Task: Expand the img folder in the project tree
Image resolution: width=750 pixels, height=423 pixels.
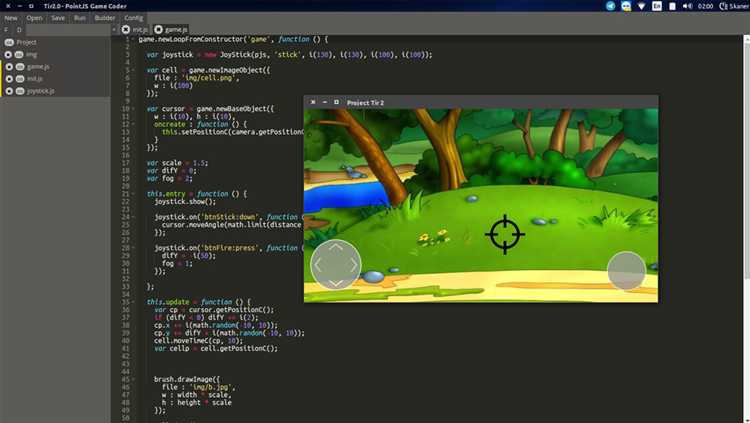Action: pos(9,54)
